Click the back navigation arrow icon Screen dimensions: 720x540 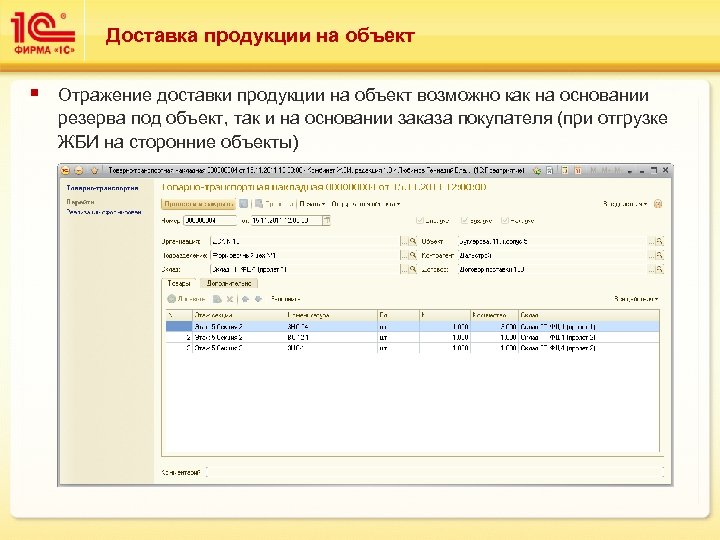click(79, 170)
